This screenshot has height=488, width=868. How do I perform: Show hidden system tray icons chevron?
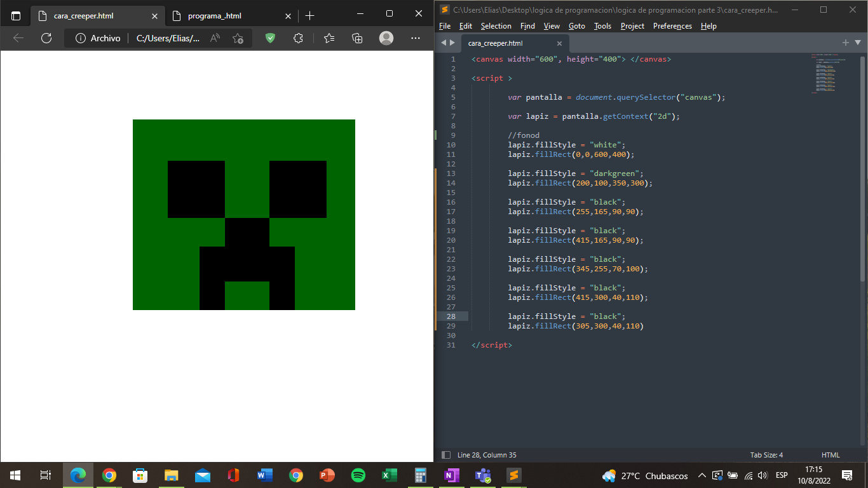[x=702, y=475]
